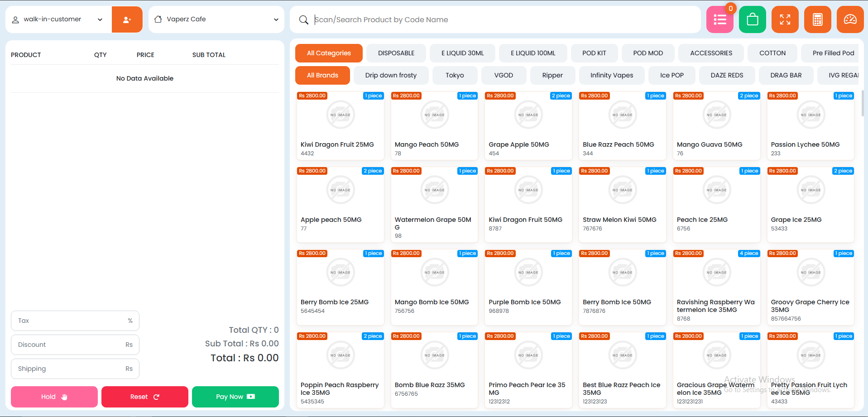Filter by VGOD brand

click(x=504, y=75)
